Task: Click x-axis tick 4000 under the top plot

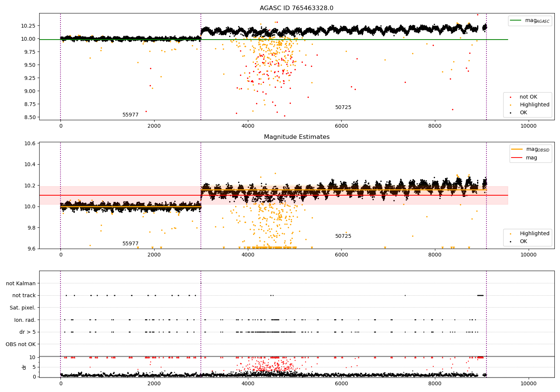Action: pos(248,126)
